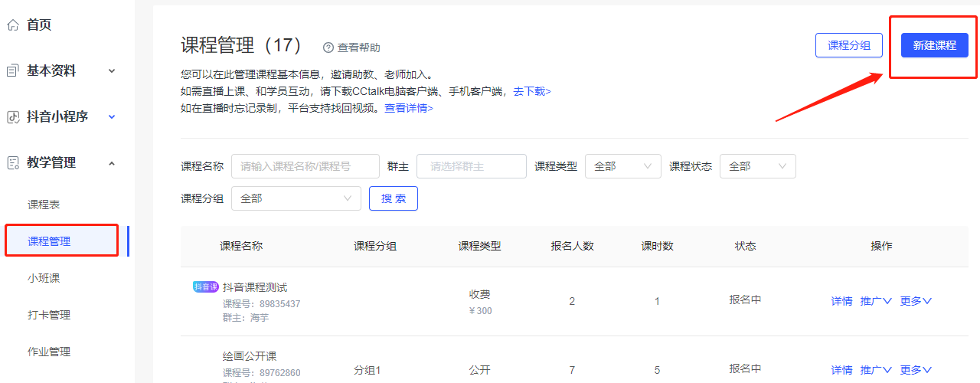Focus the 课程名称 search input field
The width and height of the screenshot is (980, 383).
(x=305, y=166)
